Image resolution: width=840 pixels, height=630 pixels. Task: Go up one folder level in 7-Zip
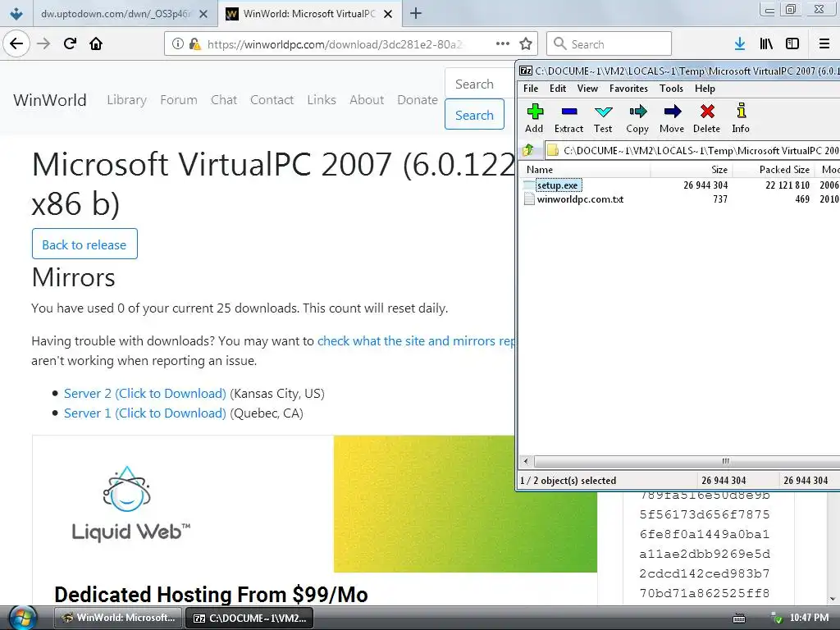(529, 150)
